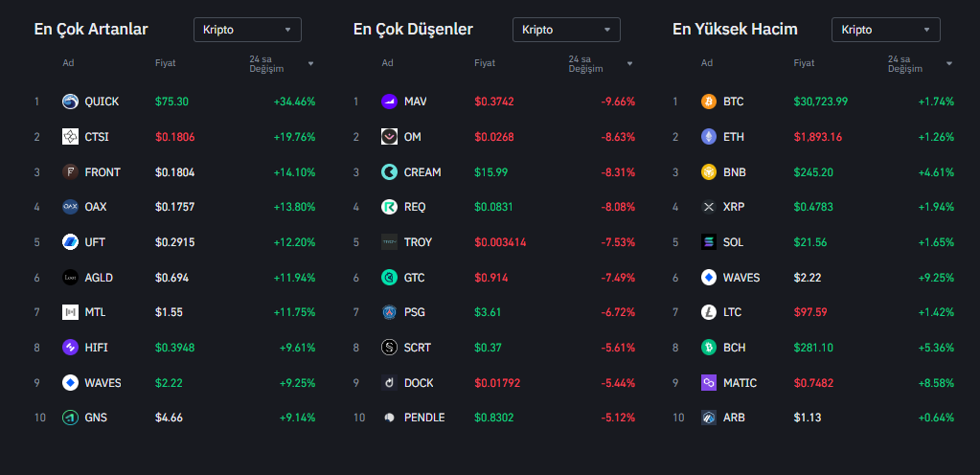Open Kripto dropdown under En Çok Artanlar

click(x=247, y=30)
